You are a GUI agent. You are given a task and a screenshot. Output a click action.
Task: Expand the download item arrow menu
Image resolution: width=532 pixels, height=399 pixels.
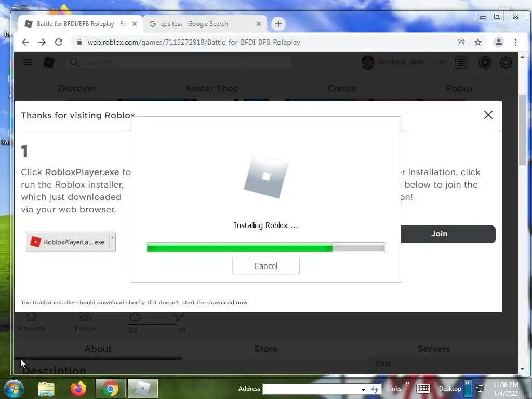pyautogui.click(x=112, y=242)
